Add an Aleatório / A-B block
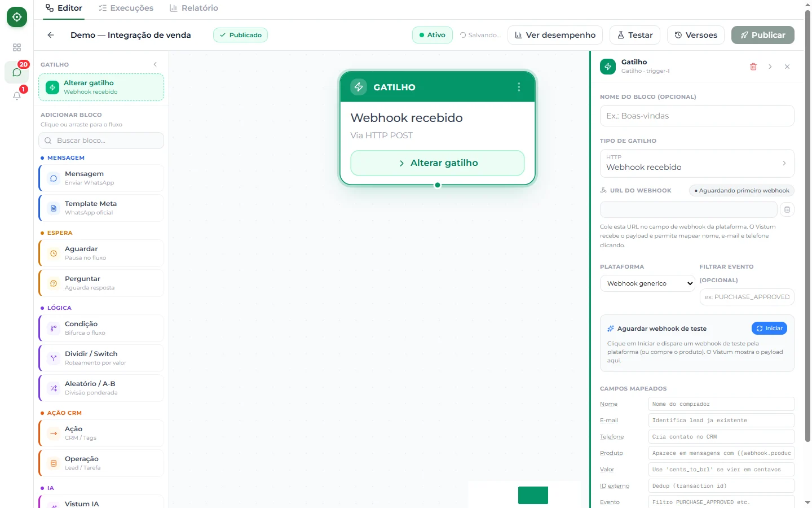This screenshot has width=812, height=508. tap(101, 388)
